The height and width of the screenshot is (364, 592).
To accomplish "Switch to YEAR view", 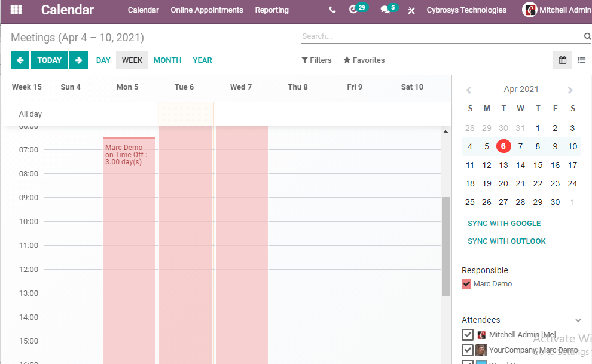I will click(x=202, y=60).
